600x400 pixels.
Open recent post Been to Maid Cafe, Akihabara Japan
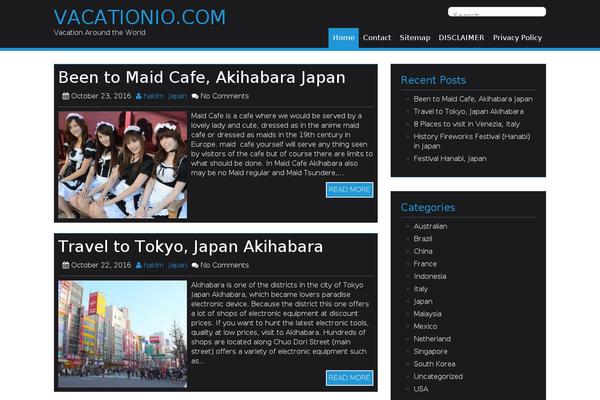click(473, 99)
